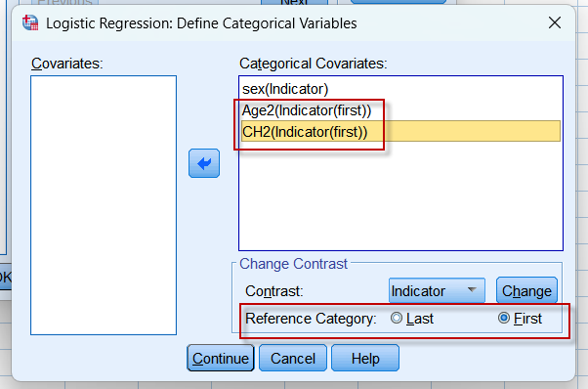588x389 pixels.
Task: Click inside the empty Covariates list
Action: pyautogui.click(x=104, y=205)
